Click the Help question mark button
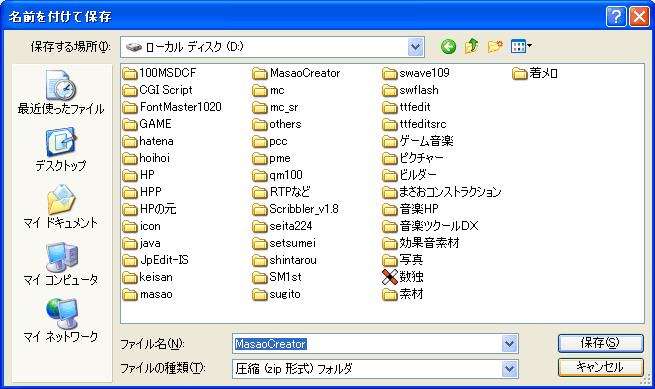Screen dimensions: 655x389 pos(616,17)
